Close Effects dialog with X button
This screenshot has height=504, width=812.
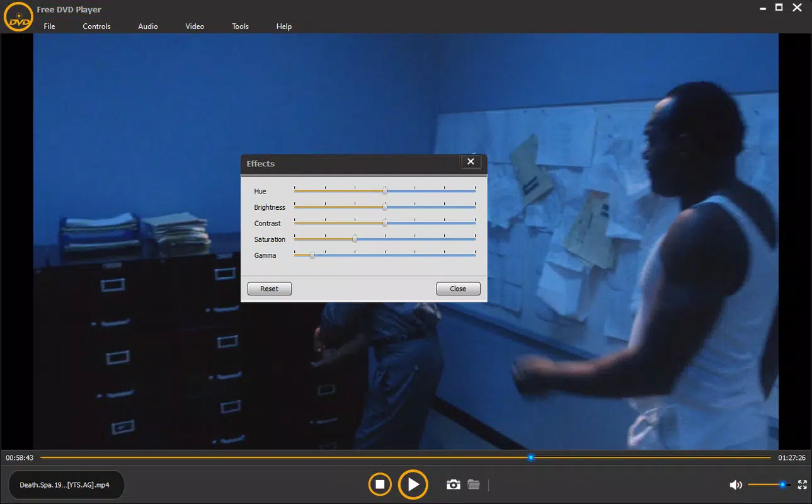pyautogui.click(x=471, y=162)
